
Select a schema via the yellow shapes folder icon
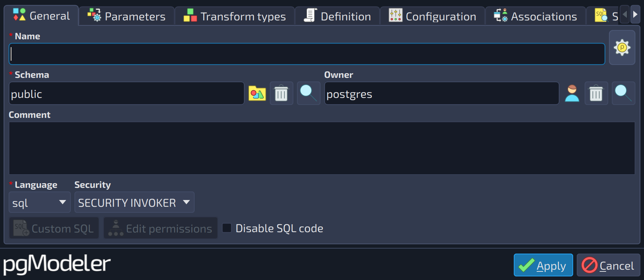coord(257,94)
